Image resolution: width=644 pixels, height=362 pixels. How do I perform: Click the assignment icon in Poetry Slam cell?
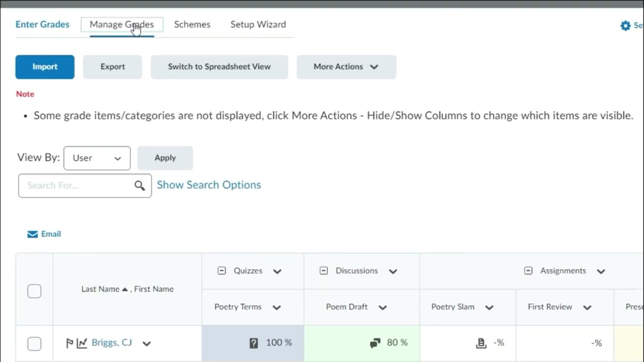pos(481,343)
